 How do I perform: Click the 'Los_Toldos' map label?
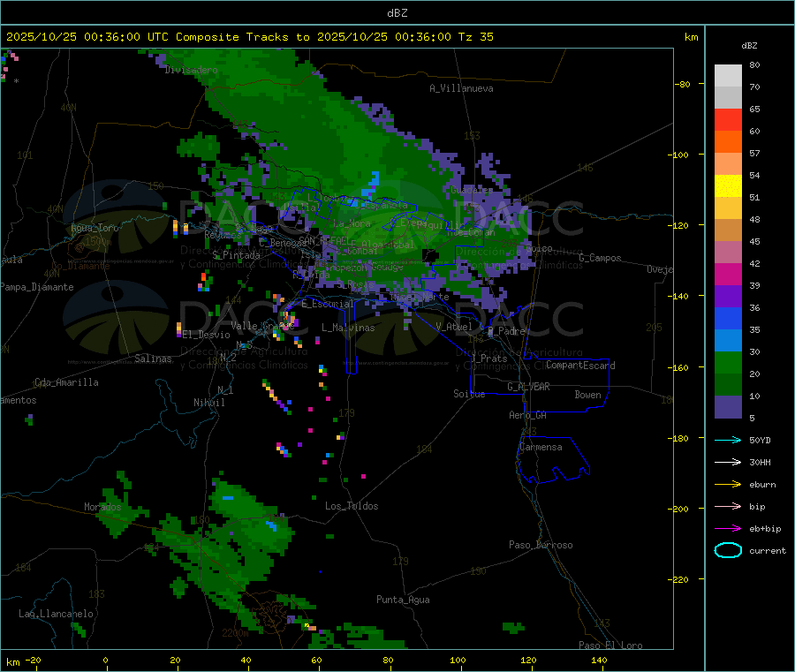[x=352, y=506]
